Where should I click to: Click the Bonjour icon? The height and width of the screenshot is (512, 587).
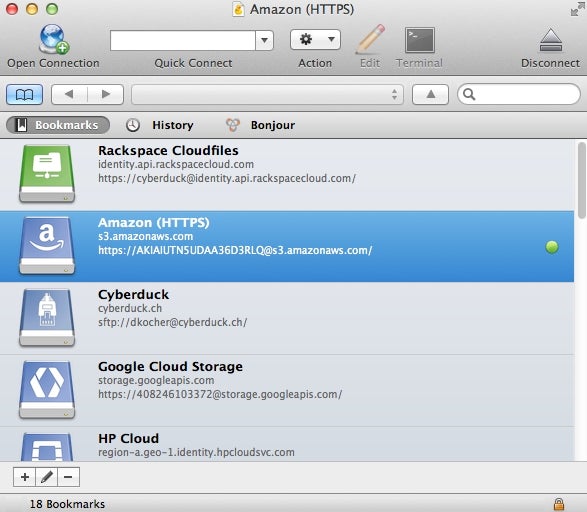click(x=232, y=125)
